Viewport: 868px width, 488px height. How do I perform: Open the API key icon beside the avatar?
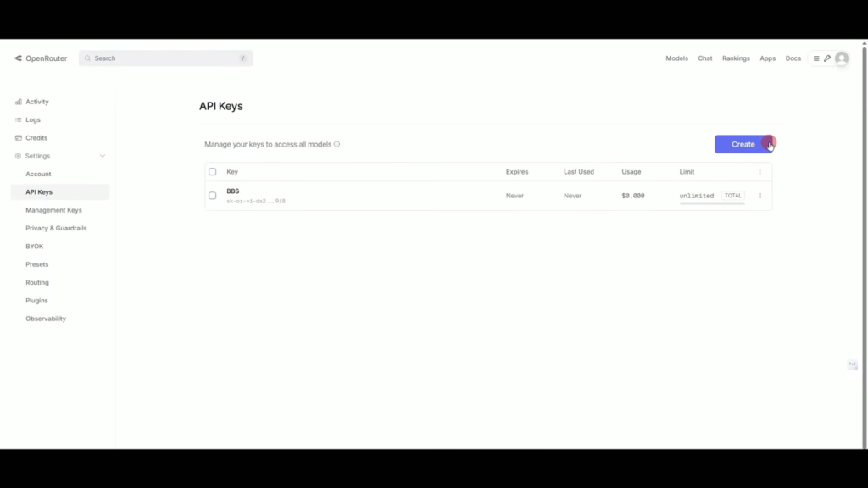(x=825, y=58)
